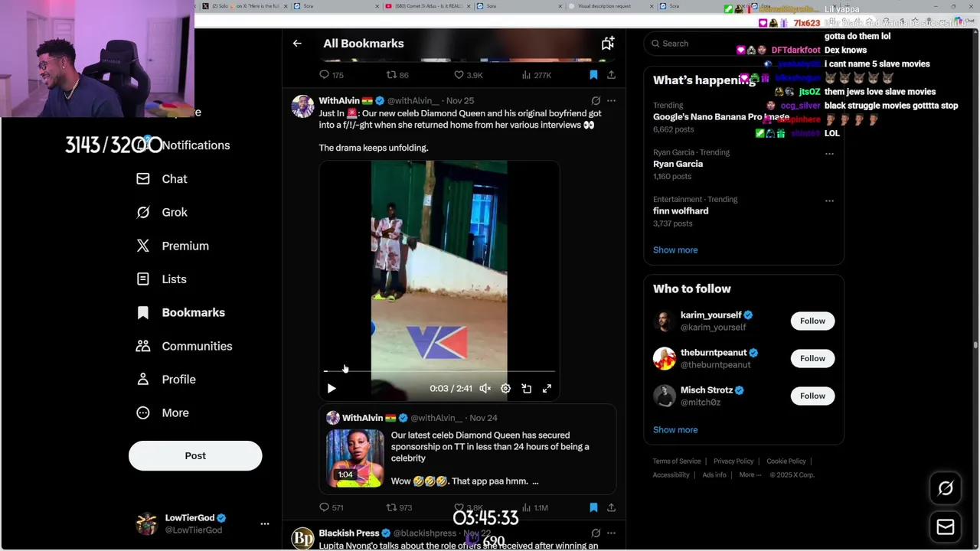Image resolution: width=980 pixels, height=551 pixels.
Task: Repost the tweet with 973 reposts
Action: tap(399, 507)
